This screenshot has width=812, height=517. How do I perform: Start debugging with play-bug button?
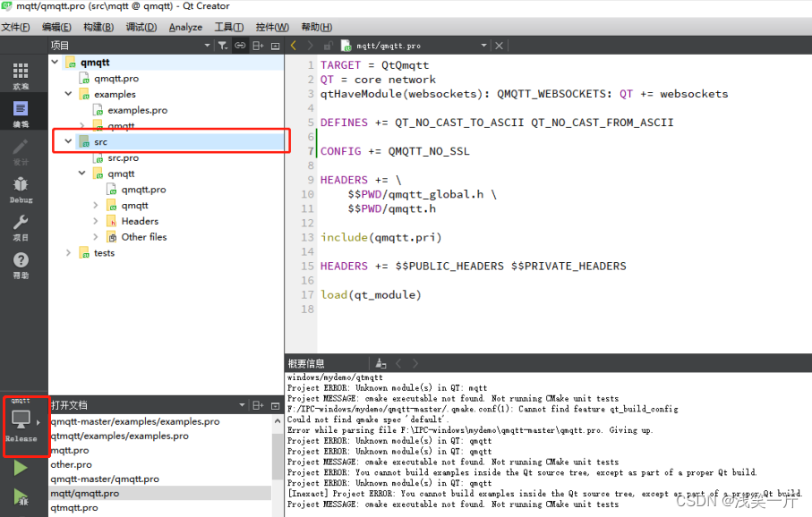coord(21,496)
